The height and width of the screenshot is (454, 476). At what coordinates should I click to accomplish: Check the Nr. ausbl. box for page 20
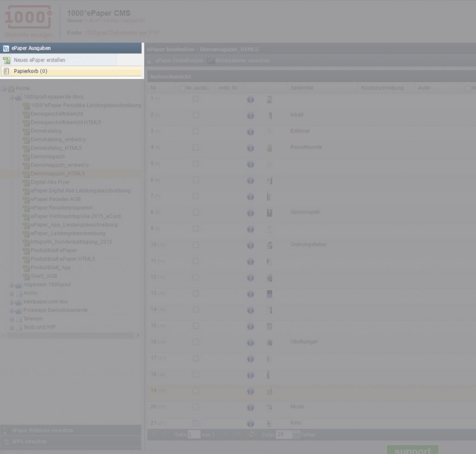(196, 407)
